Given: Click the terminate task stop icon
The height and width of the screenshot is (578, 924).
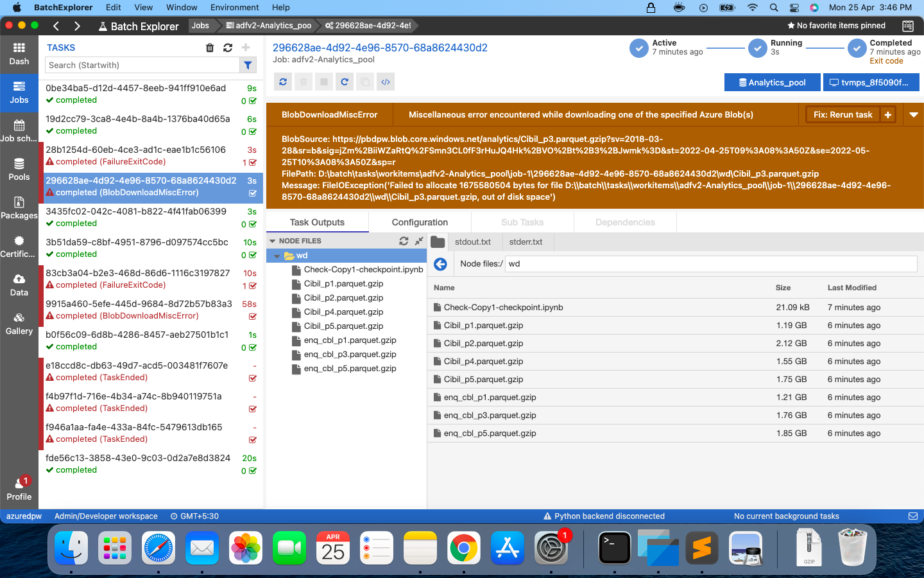Looking at the screenshot, I should click(324, 82).
